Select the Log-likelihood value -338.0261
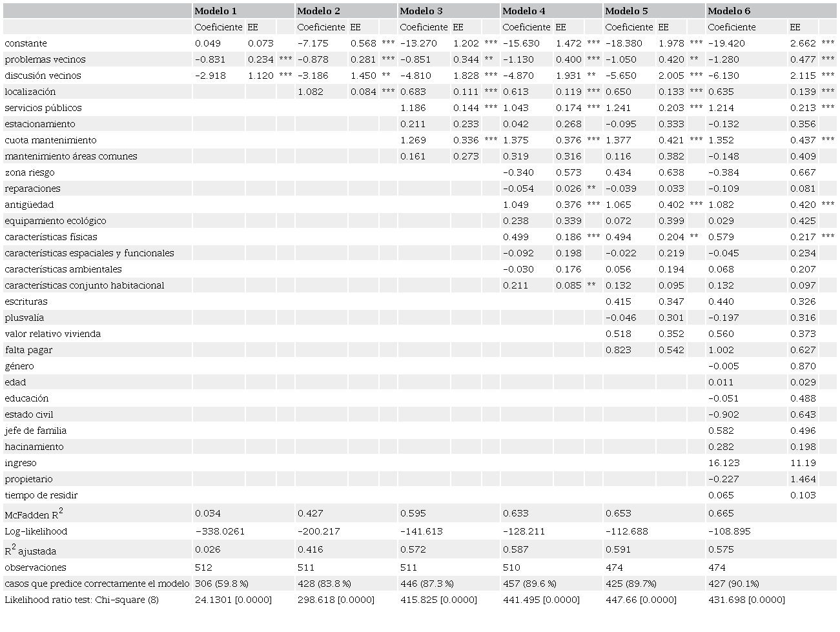840x632 pixels. tap(220, 531)
